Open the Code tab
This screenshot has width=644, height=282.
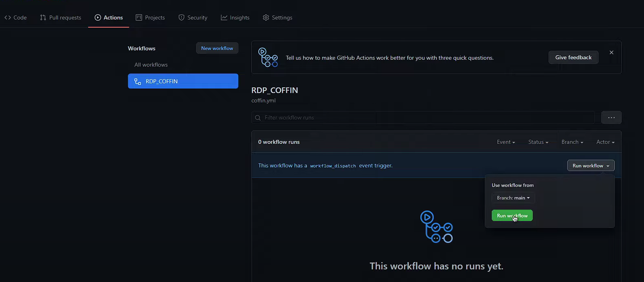15,17
